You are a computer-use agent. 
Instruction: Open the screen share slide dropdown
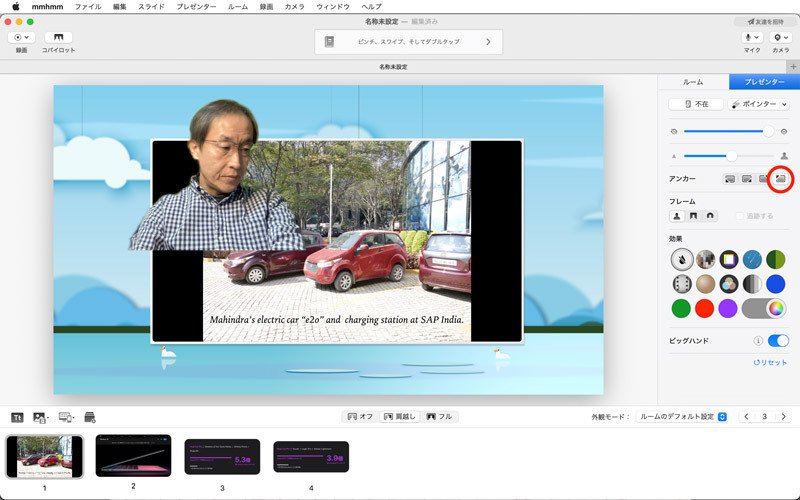click(x=66, y=417)
